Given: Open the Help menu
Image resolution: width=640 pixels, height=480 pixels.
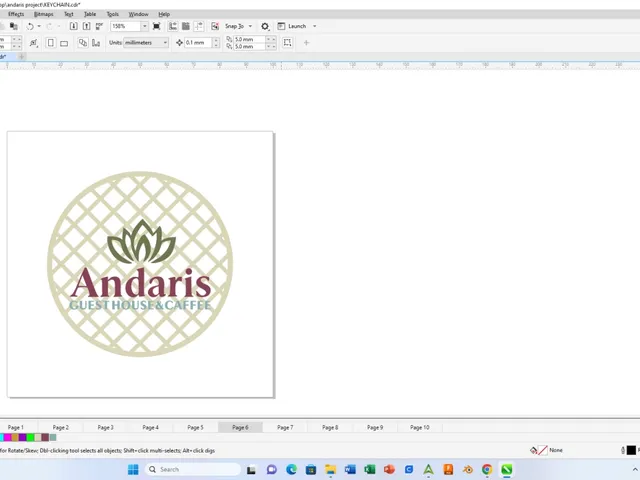Looking at the screenshot, I should click(x=164, y=14).
